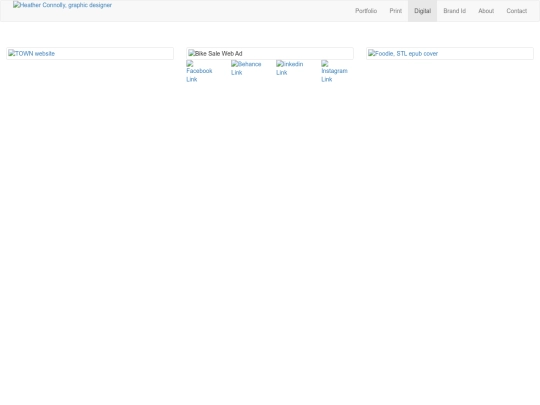
Task: Follow the linkedin Link icon
Action: (x=290, y=68)
